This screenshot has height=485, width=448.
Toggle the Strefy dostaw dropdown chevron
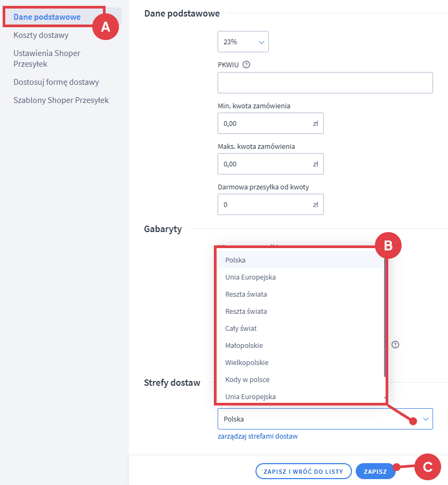(x=426, y=419)
